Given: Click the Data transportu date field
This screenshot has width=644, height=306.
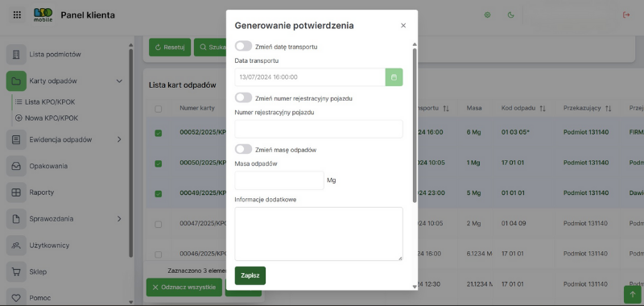Looking at the screenshot, I should tap(310, 76).
